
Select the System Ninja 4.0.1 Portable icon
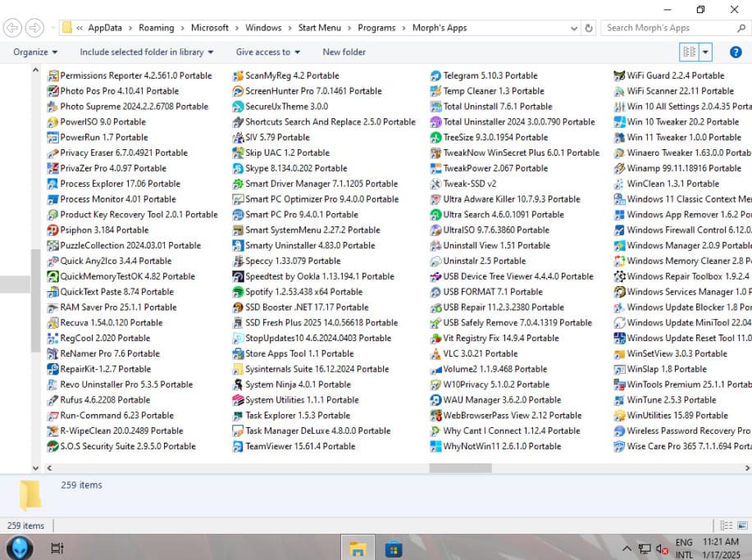pyautogui.click(x=238, y=385)
